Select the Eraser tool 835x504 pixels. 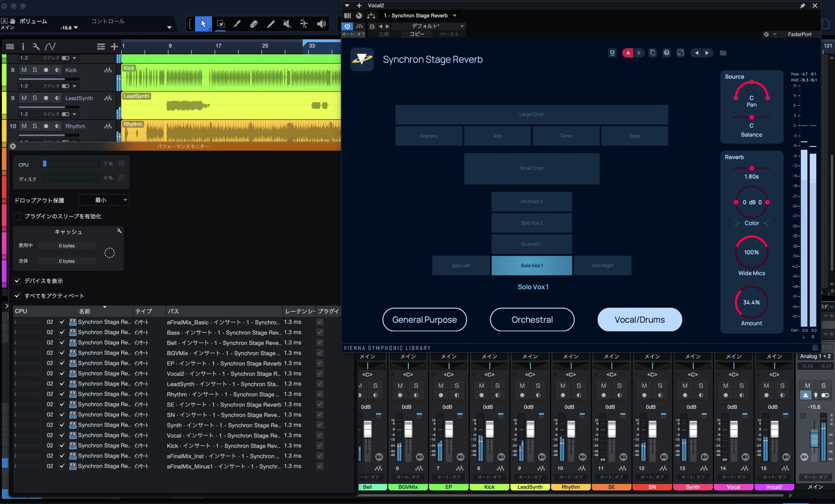click(254, 24)
